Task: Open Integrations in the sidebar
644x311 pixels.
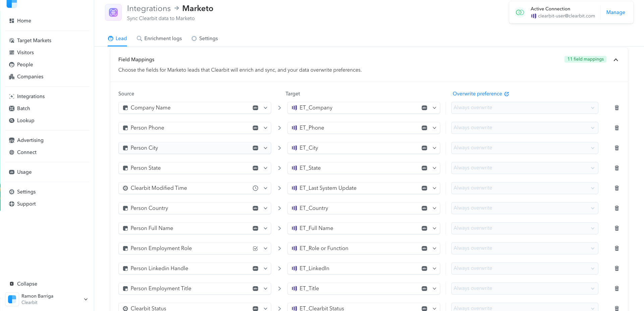Action: pyautogui.click(x=31, y=96)
